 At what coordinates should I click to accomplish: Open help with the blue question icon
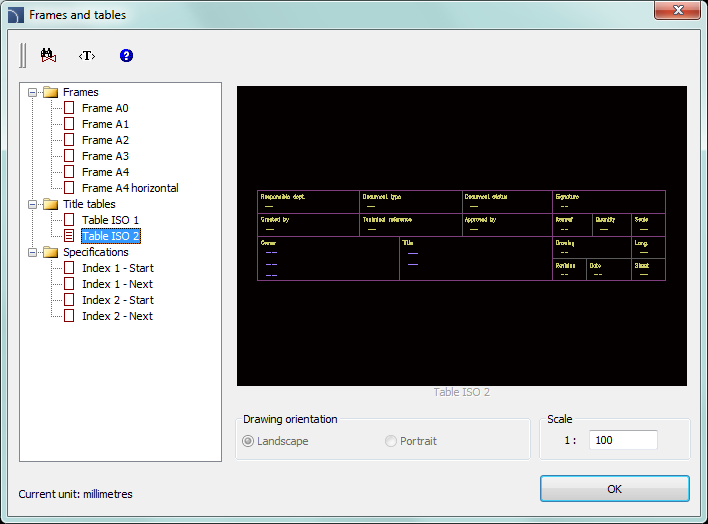126,56
